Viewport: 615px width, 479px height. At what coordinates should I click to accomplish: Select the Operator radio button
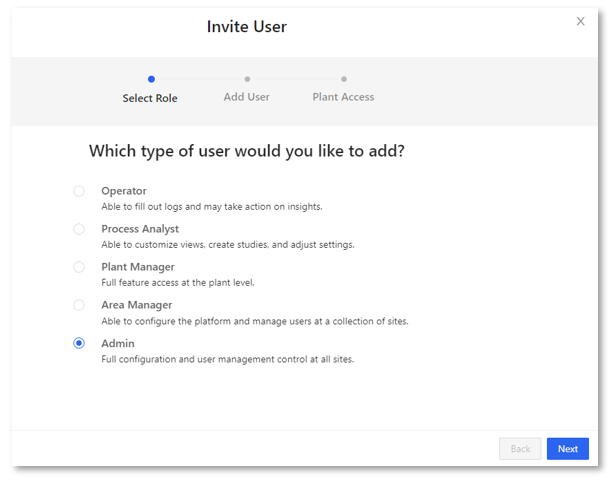79,191
